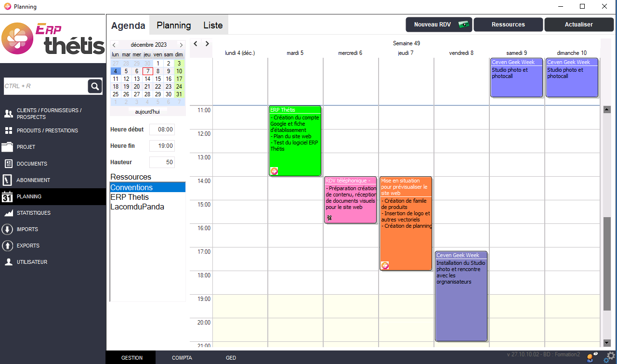This screenshot has height=364, width=617.
Task: Open the Clients / Fournisseurs / Prospects section
Action: pos(48,114)
